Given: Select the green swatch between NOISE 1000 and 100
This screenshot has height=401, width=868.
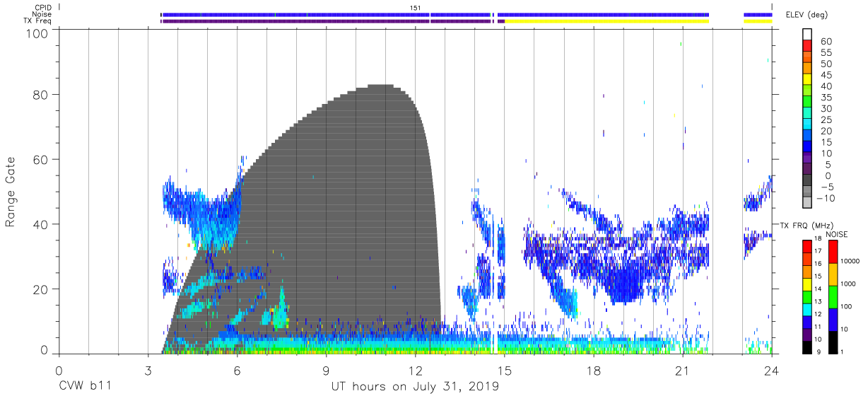Looking at the screenshot, I should coord(832,297).
